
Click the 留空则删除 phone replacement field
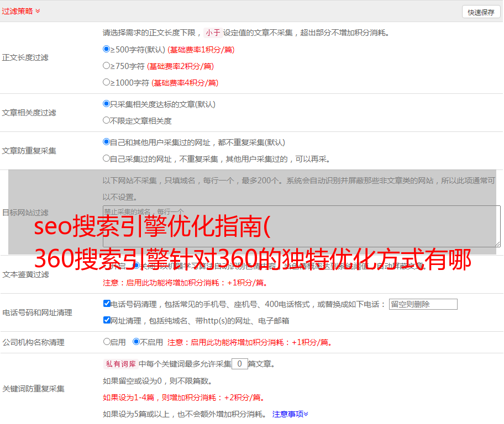(423, 304)
